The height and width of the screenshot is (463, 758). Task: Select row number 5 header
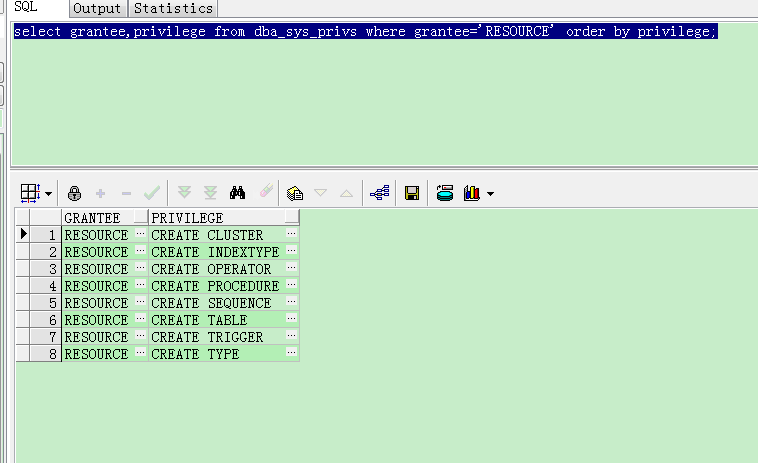pos(45,303)
